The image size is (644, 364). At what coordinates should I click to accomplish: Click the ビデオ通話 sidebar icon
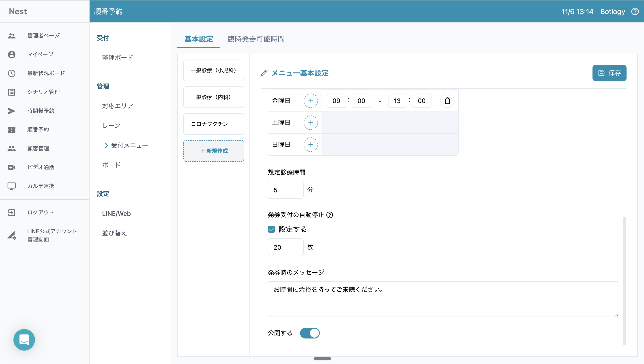tap(11, 167)
